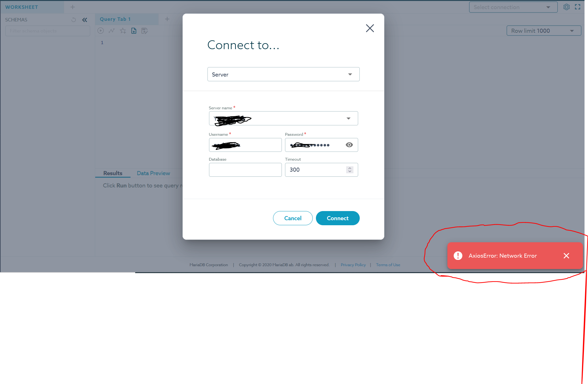Image resolution: width=588 pixels, height=384 pixels.
Task: Click the save script icon in toolbar
Action: pyautogui.click(x=144, y=31)
